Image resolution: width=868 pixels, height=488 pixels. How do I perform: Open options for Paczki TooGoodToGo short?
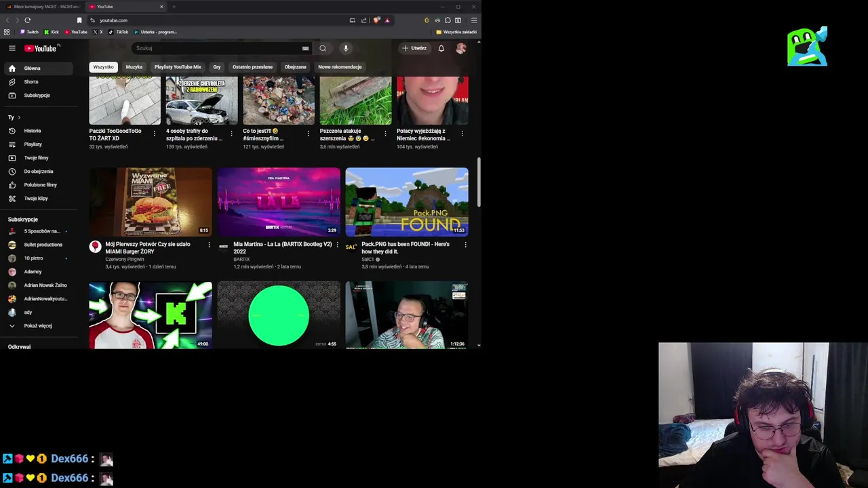click(155, 134)
